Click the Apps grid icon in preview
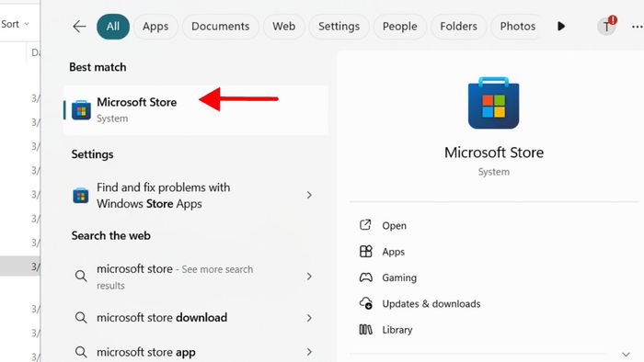The image size is (644, 362). tap(365, 252)
